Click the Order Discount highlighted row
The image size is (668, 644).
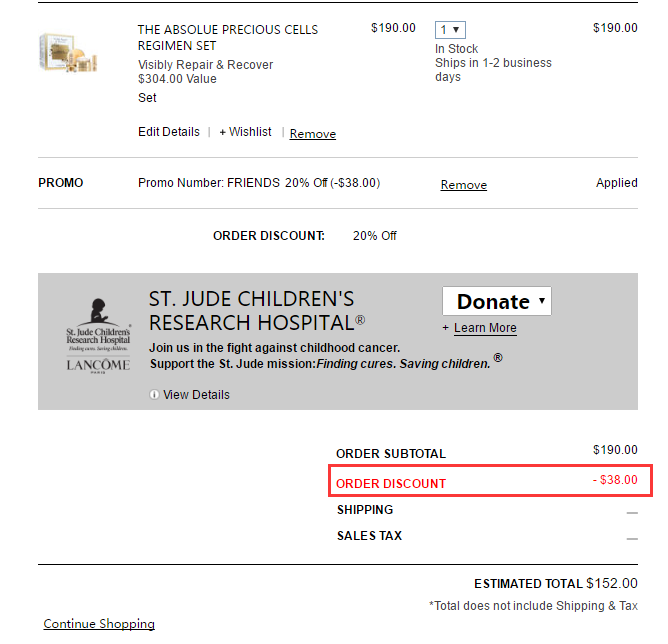point(490,480)
